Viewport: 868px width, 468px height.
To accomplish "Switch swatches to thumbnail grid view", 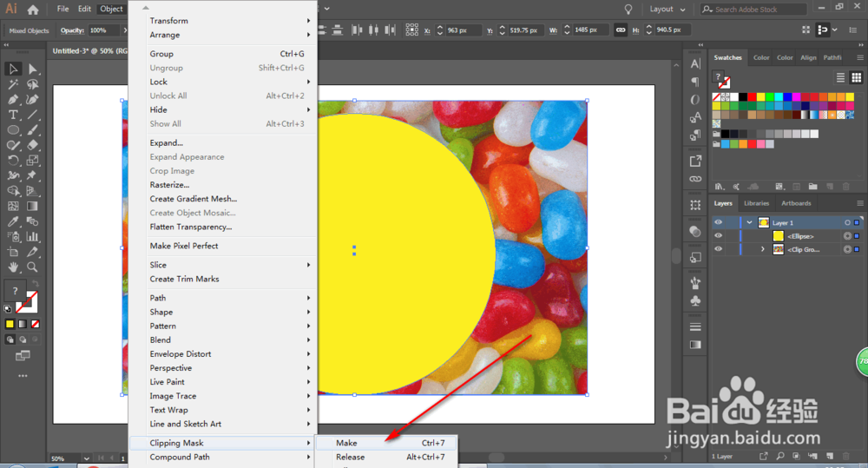I will click(857, 77).
